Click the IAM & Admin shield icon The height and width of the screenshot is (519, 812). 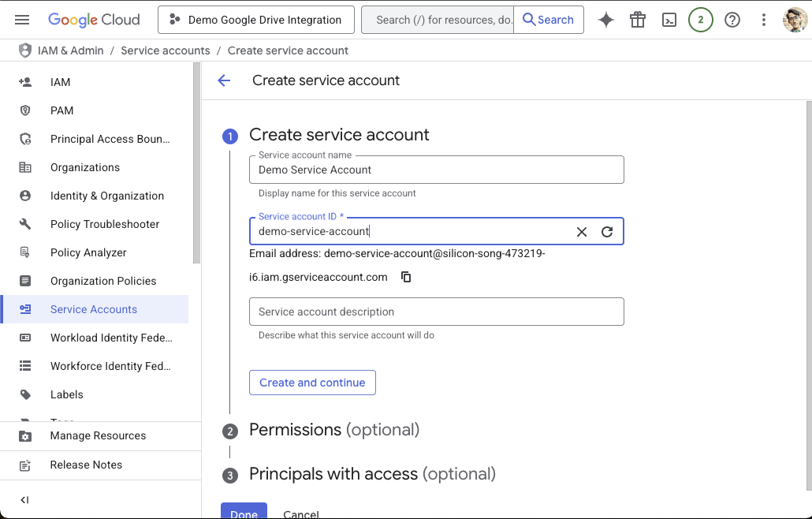click(24, 50)
